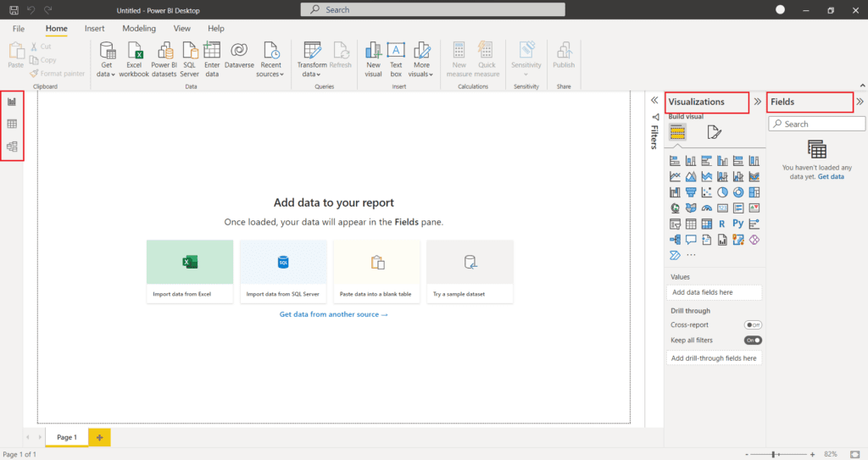Select Pie chart visual
The image size is (868, 460).
tap(722, 192)
